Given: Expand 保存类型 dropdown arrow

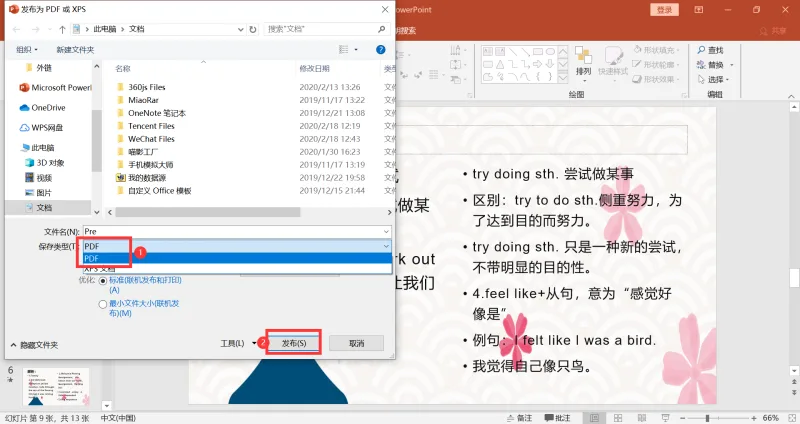Looking at the screenshot, I should [386, 246].
